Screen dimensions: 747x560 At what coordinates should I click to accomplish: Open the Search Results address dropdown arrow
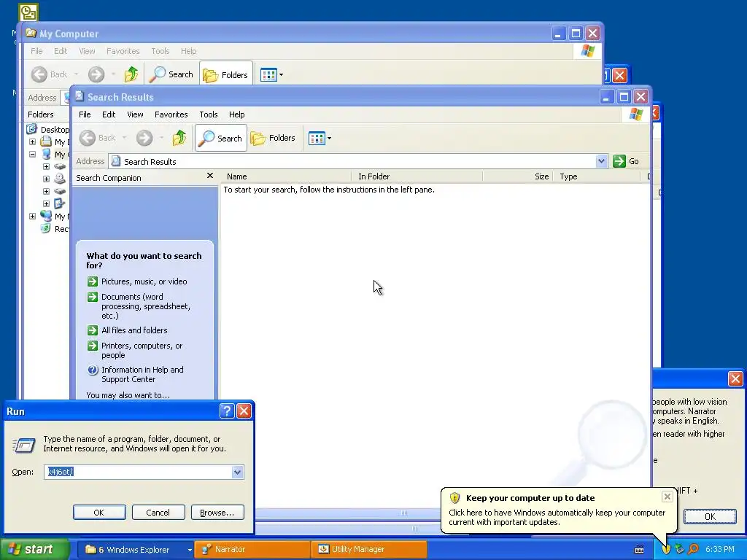601,161
